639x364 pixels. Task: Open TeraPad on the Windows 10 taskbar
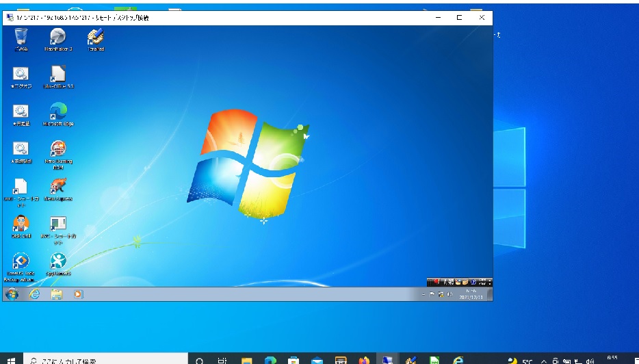[410, 361]
